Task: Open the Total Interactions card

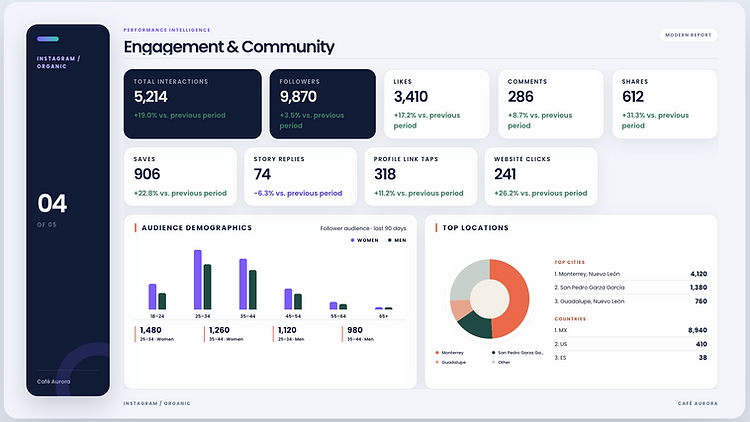Action: tap(193, 104)
